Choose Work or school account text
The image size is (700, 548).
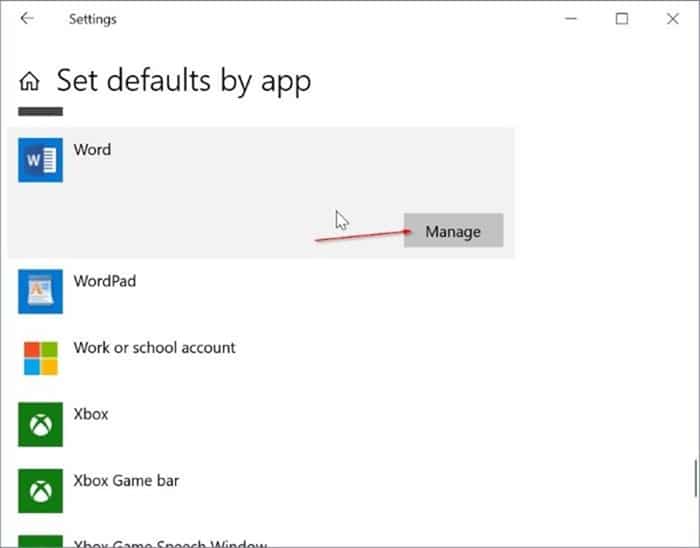154,348
